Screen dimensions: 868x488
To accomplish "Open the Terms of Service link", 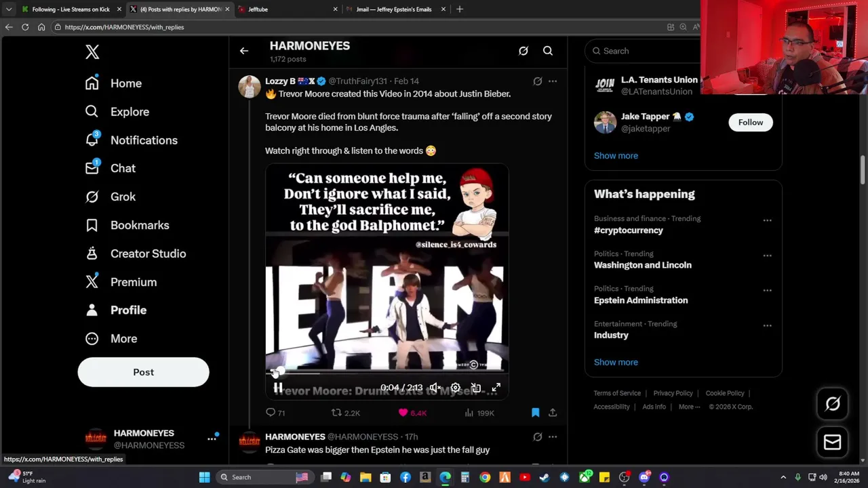I will pyautogui.click(x=617, y=393).
